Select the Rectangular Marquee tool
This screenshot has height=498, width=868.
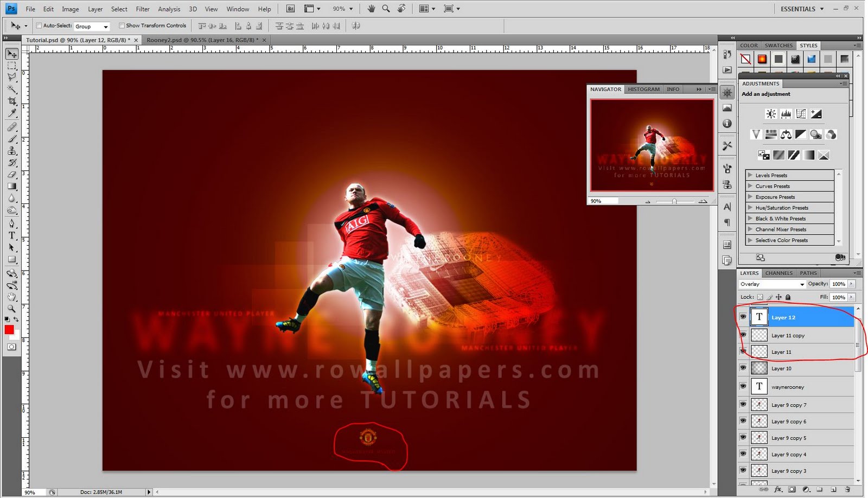12,66
